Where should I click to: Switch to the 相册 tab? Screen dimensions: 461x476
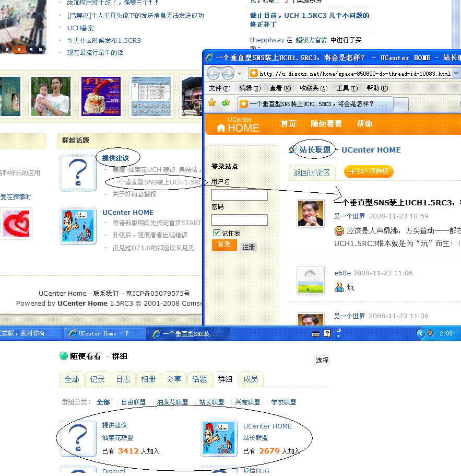click(x=148, y=379)
